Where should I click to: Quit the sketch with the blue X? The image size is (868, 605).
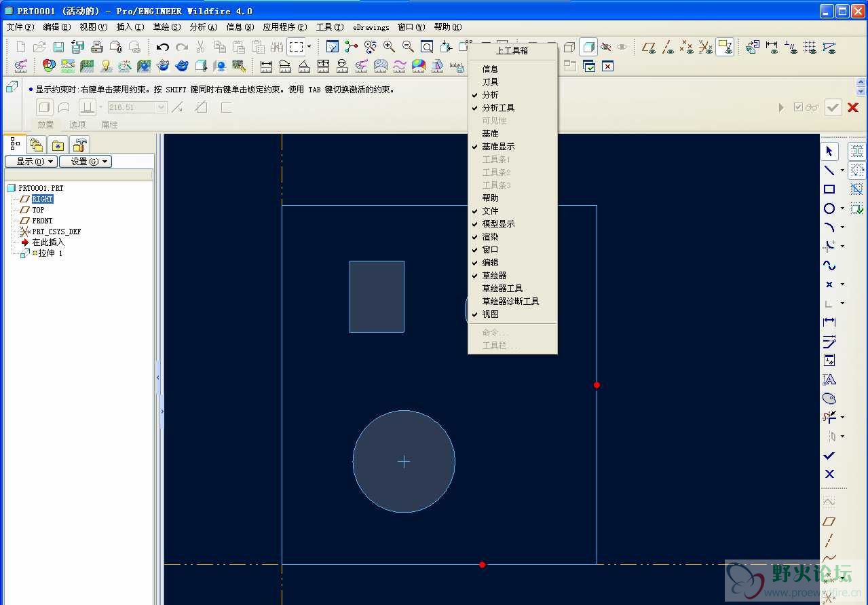pos(829,474)
